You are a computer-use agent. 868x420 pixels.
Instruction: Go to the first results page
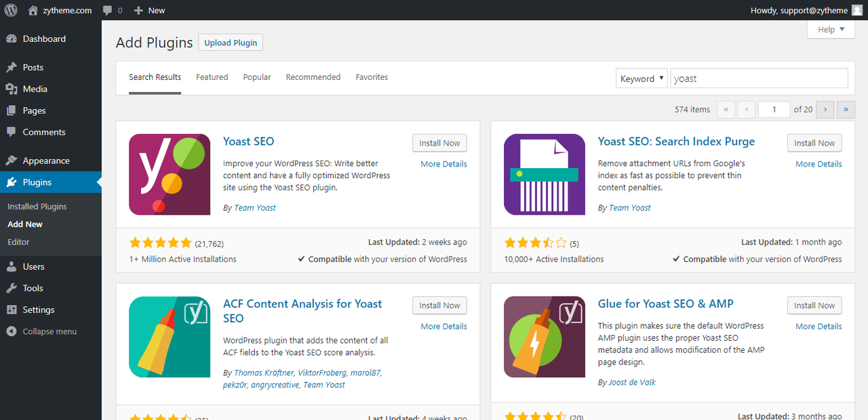[x=726, y=109]
